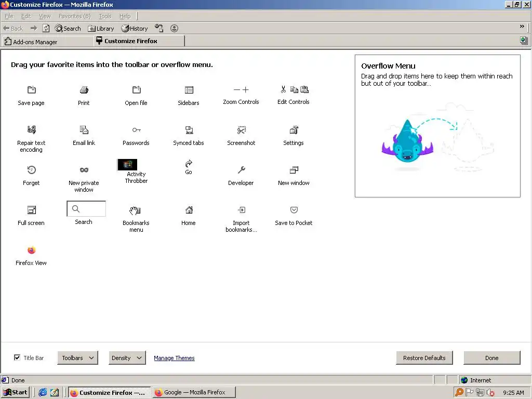Click the Forget icon
This screenshot has height=399, width=532.
(31, 170)
